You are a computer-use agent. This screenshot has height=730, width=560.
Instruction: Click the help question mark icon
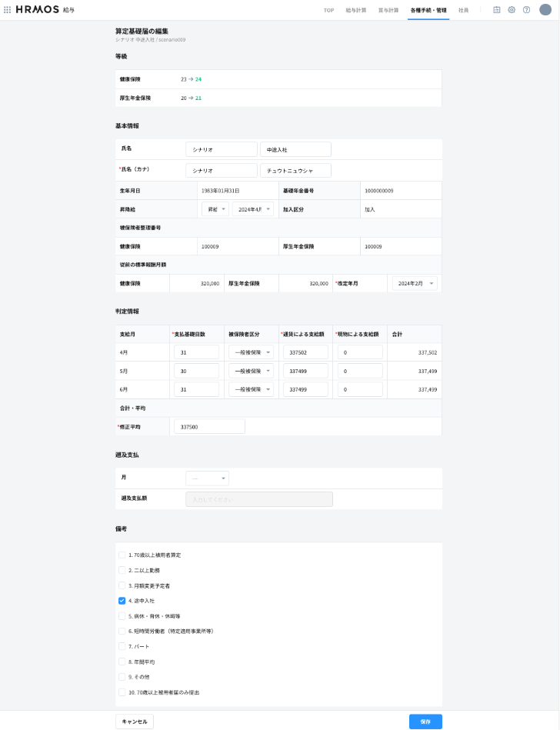[526, 10]
